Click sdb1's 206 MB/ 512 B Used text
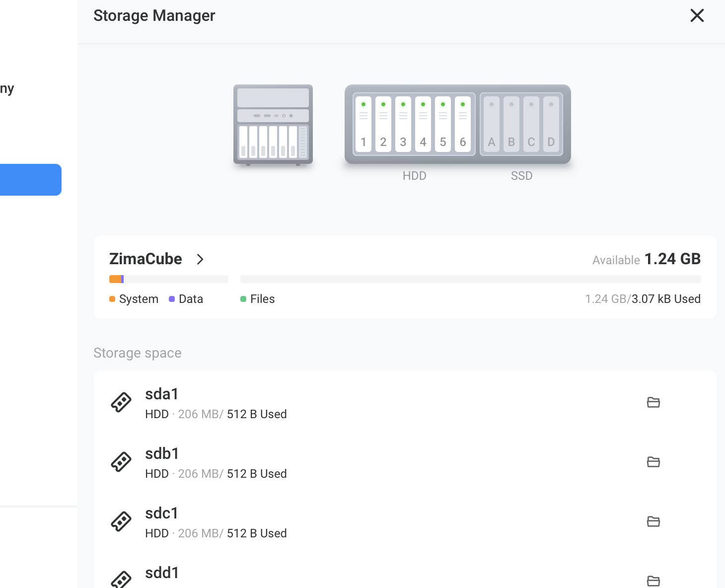 [x=232, y=474]
